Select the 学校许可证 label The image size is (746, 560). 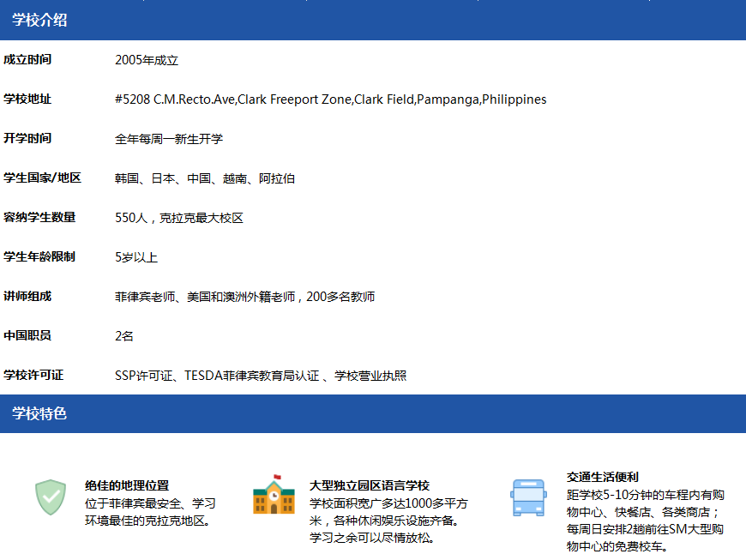click(x=33, y=376)
